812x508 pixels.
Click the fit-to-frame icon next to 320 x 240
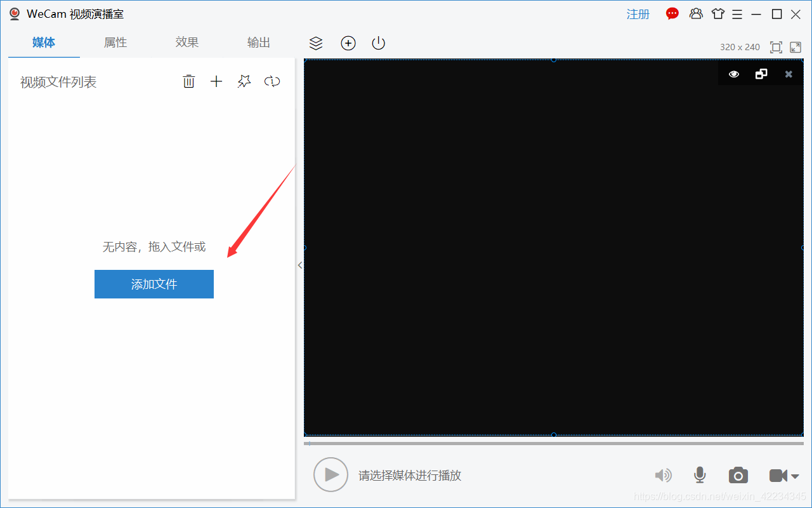click(776, 47)
